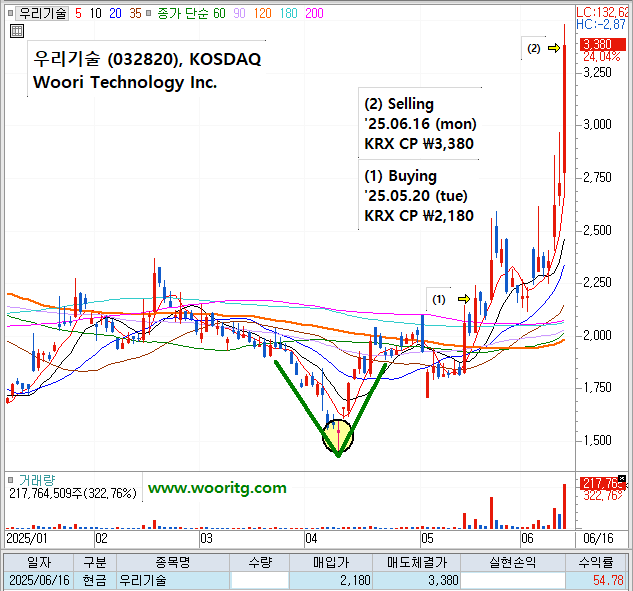
Task: Click the red 3,380 current price tag
Action: pos(602,44)
